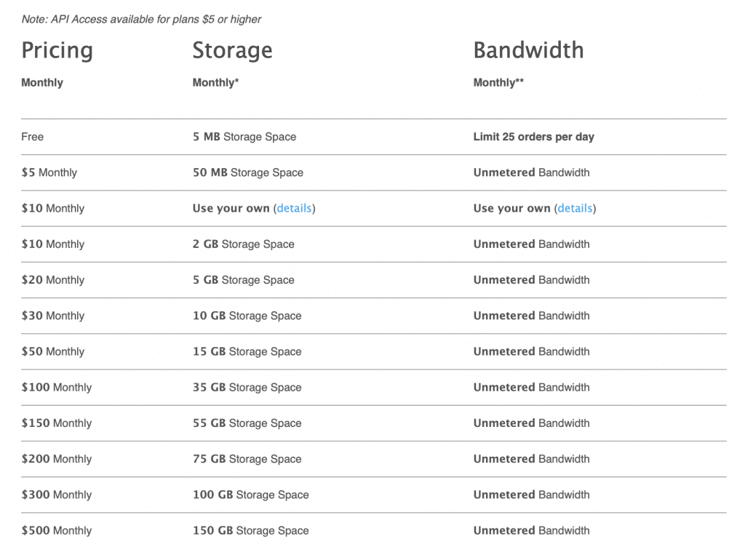Select the "$100 Monthly" plan price
The image size is (745, 560).
pos(56,387)
